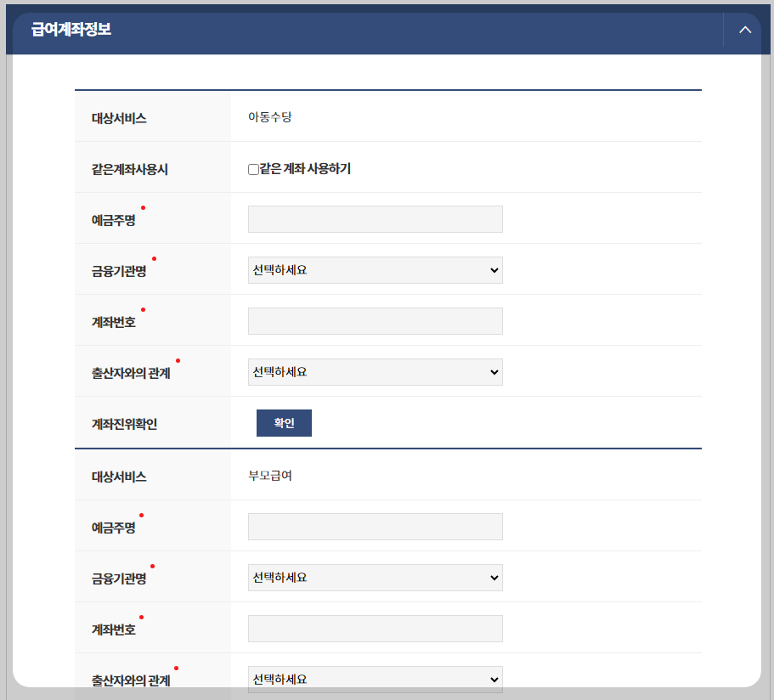Click the 급여계좌정보 header title
Screen dimensions: 774x700
[71, 30]
